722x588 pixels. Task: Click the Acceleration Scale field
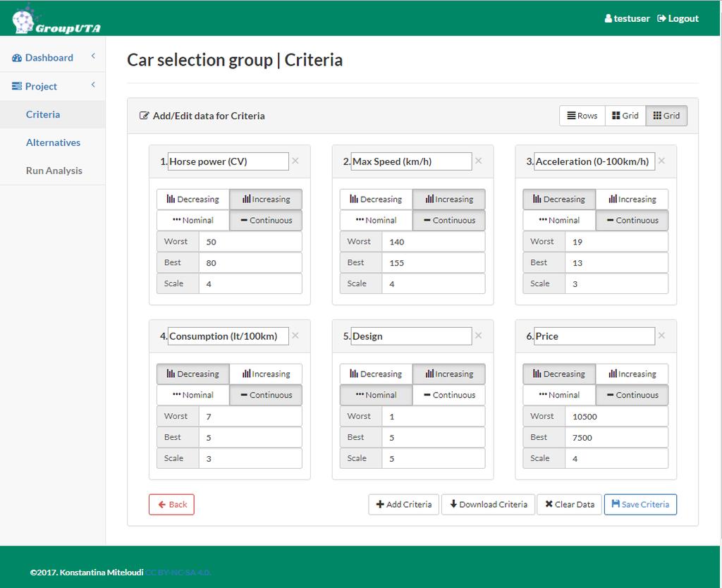click(616, 283)
